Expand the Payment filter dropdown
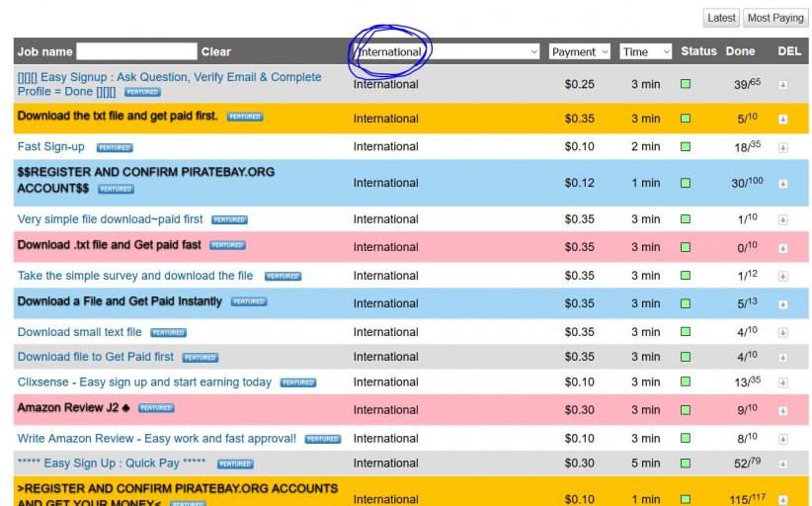This screenshot has height=506, width=812. 580,51
